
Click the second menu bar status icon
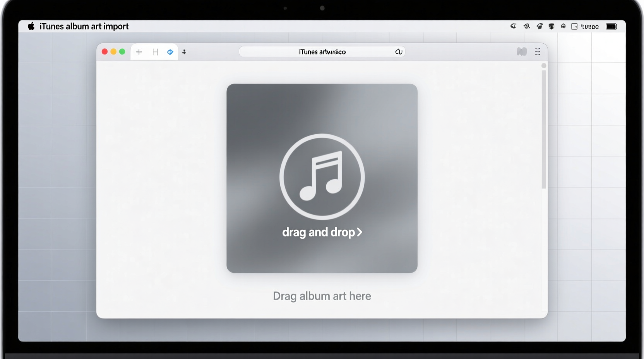click(527, 26)
